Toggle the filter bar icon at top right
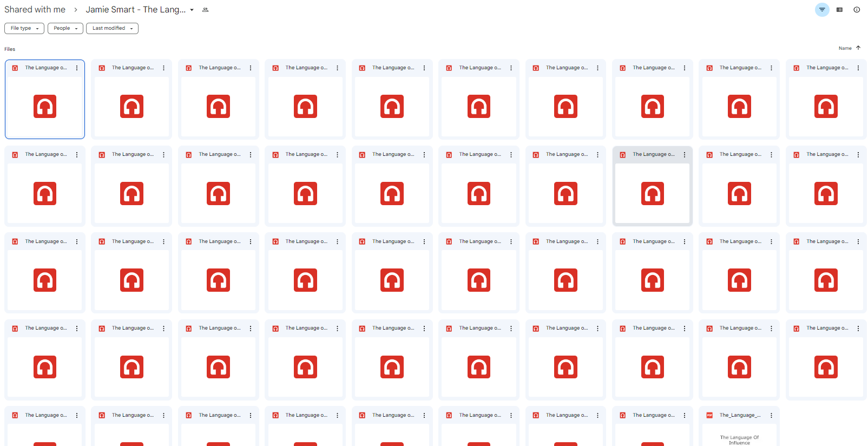 [822, 10]
